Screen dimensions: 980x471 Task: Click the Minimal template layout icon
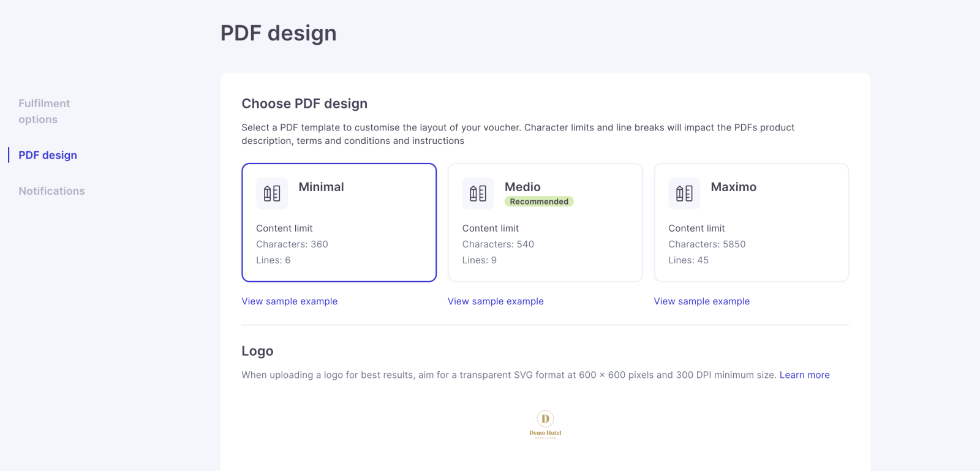point(272,194)
